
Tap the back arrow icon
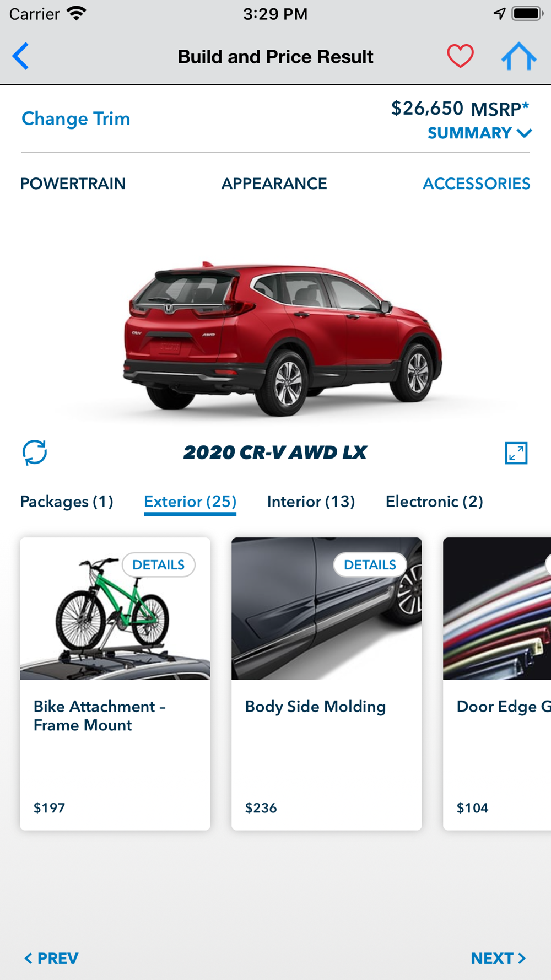20,56
